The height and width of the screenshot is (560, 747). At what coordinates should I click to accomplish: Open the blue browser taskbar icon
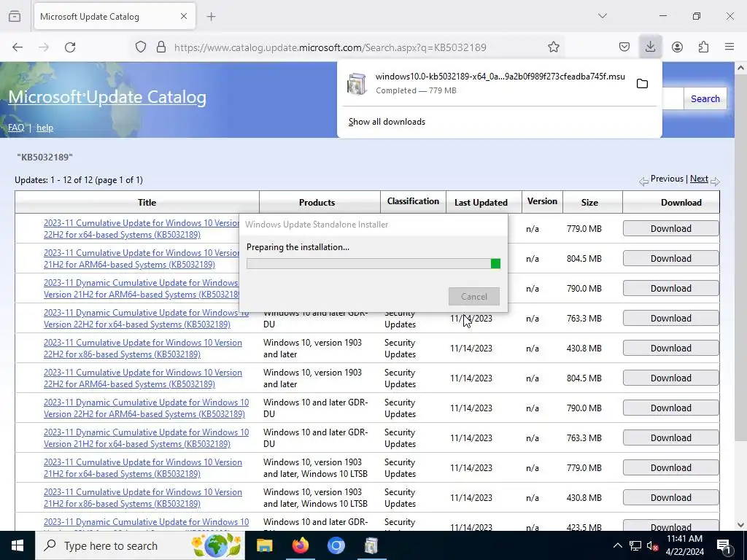[x=336, y=545]
